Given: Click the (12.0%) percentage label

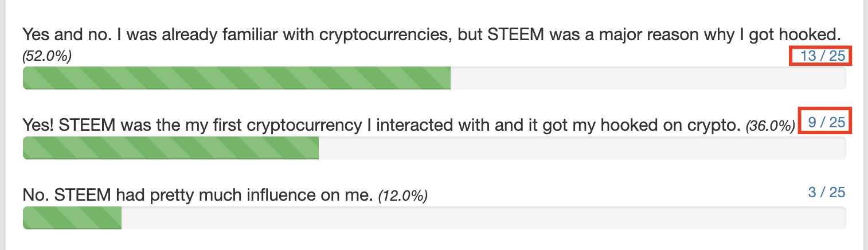Looking at the screenshot, I should click(x=403, y=196).
